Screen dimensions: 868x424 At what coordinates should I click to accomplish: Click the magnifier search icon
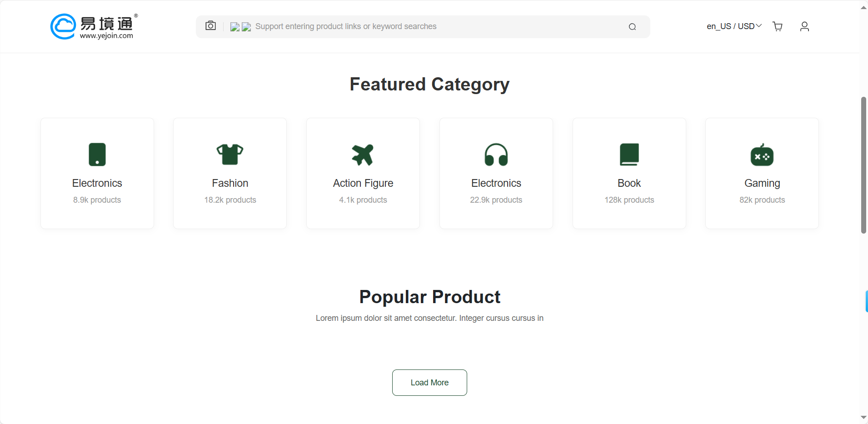[632, 27]
